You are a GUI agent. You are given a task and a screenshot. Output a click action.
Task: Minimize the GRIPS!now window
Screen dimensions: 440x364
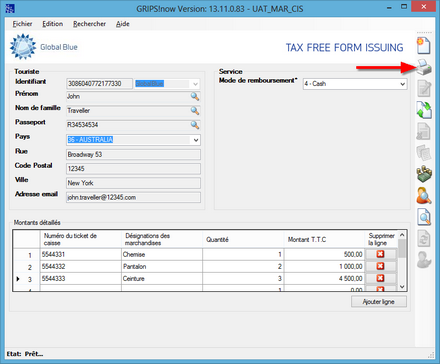389,7
